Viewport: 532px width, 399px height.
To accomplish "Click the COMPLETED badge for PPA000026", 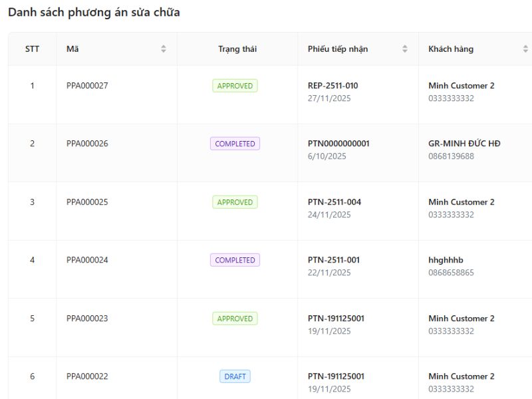I will point(235,144).
